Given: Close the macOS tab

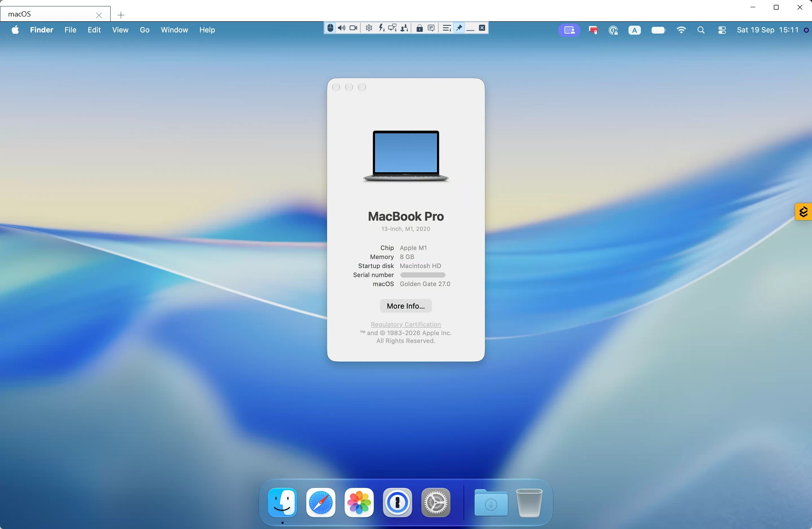Looking at the screenshot, I should (99, 15).
